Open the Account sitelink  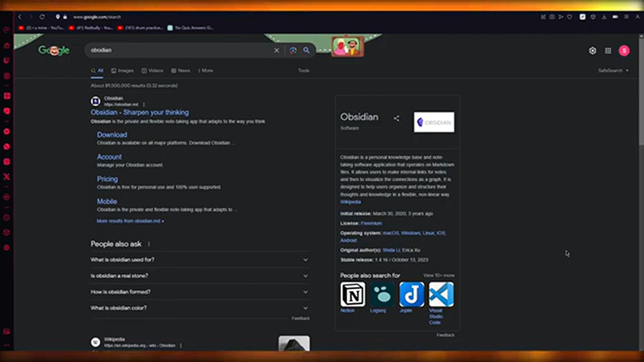click(109, 157)
